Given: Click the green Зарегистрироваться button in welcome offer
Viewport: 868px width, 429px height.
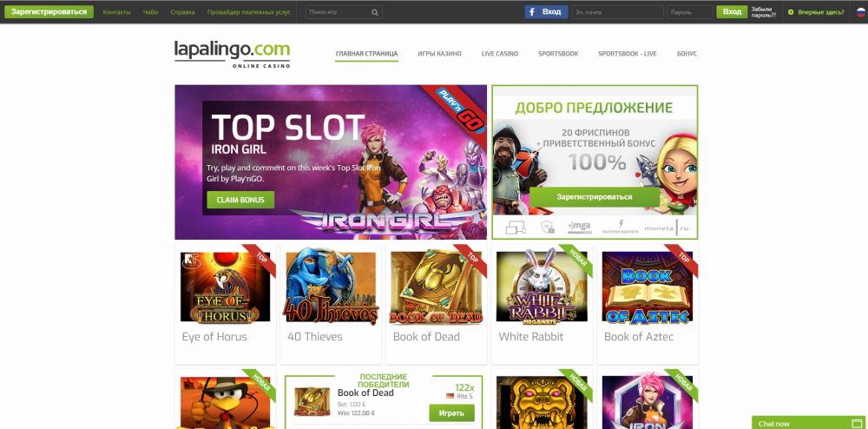Looking at the screenshot, I should (x=594, y=196).
